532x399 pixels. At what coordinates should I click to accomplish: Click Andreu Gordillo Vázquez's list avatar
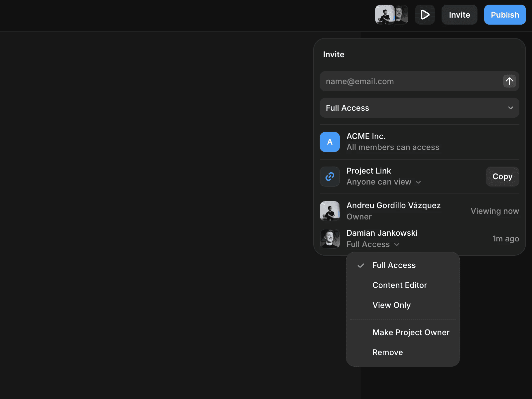(330, 211)
